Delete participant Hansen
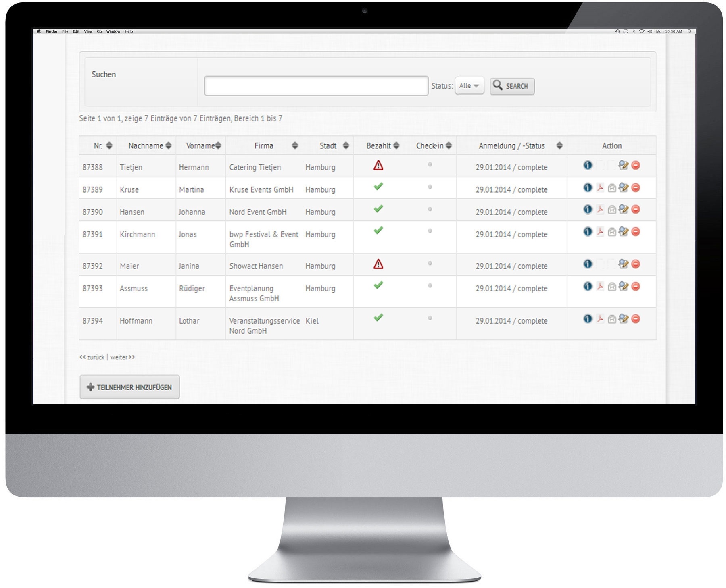This screenshot has height=588, width=726. click(x=636, y=209)
